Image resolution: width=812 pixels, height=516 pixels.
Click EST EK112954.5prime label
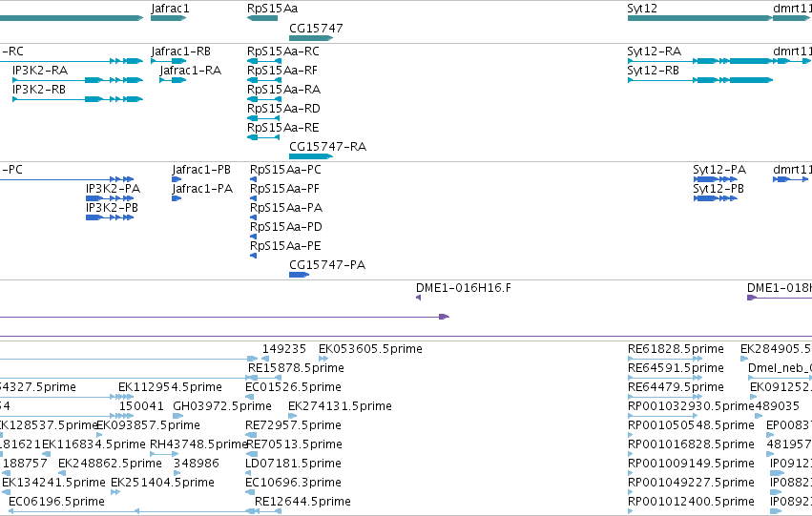[170, 387]
